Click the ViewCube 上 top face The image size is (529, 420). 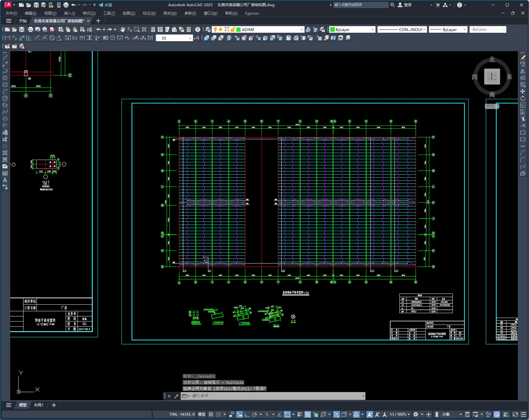point(492,77)
